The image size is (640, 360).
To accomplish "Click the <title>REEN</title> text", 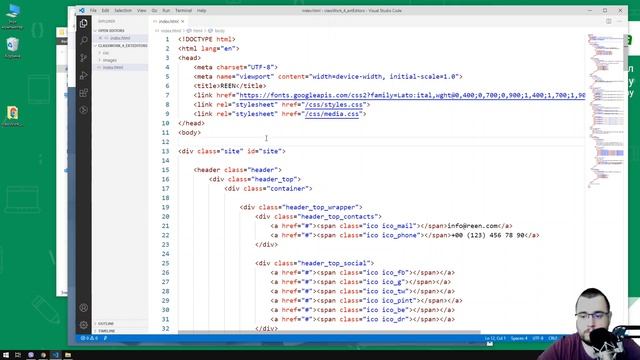I will click(x=230, y=86).
